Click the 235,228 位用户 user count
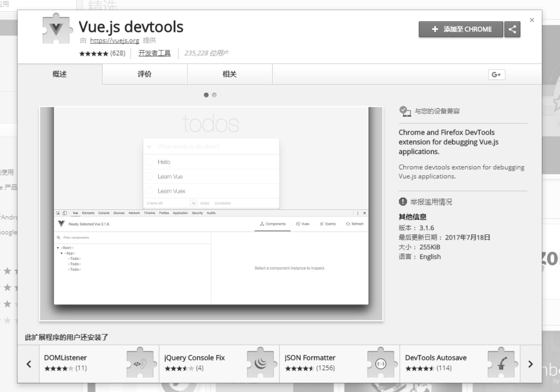Viewport: 560px width, 392px height. click(206, 53)
